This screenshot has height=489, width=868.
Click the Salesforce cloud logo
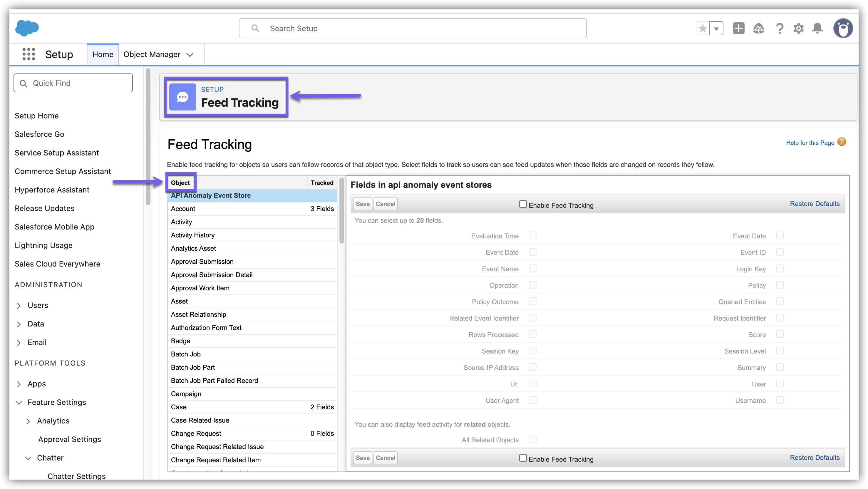click(x=27, y=28)
